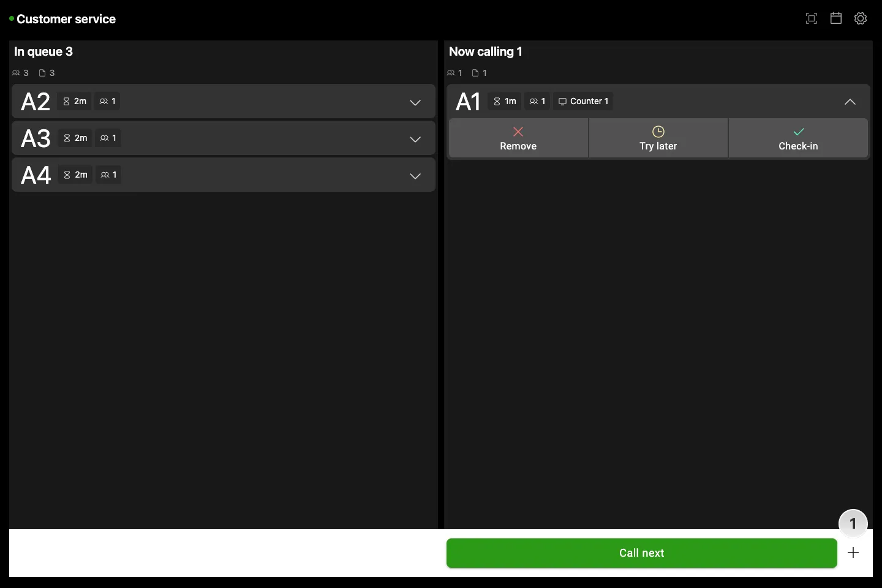The height and width of the screenshot is (588, 882).
Task: Click the green Call next button
Action: [641, 553]
